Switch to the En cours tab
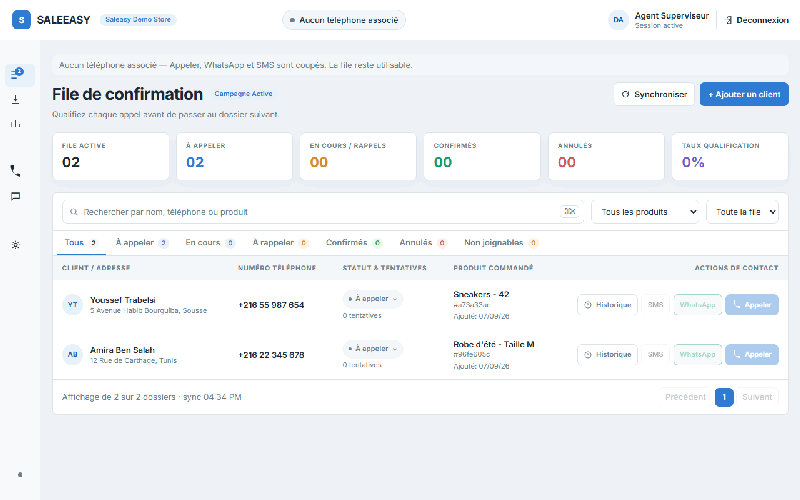The height and width of the screenshot is (500, 800). tap(210, 243)
